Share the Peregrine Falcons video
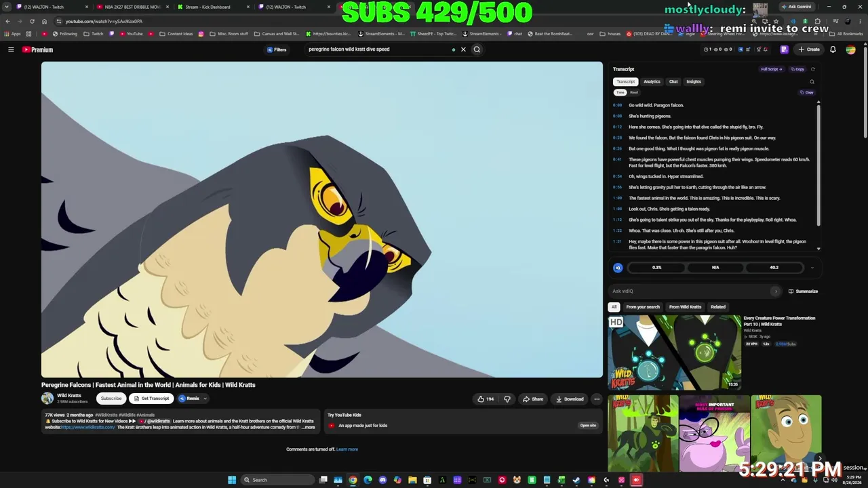The height and width of the screenshot is (488, 868). 532,399
